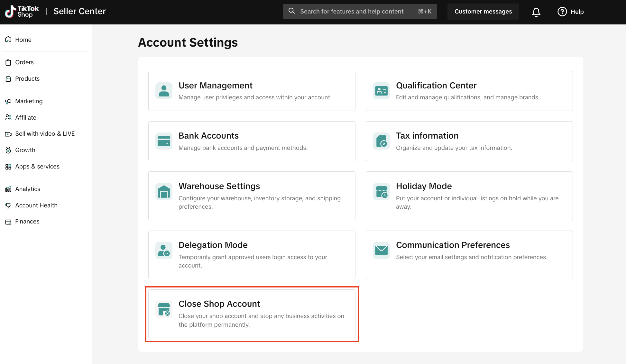Select Sell with video & LIVE menu
The image size is (626, 364).
point(45,134)
